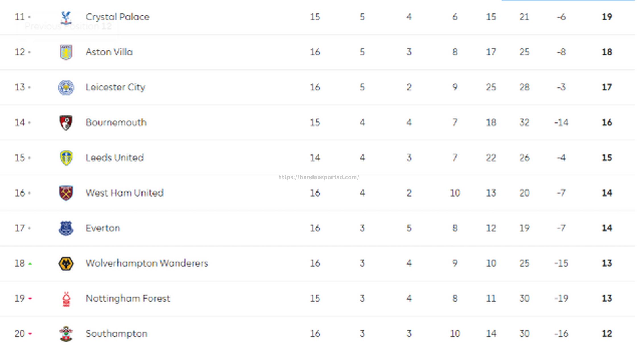Click Aston Villa's points total 18
The height and width of the screenshot is (364, 637).
(x=607, y=52)
